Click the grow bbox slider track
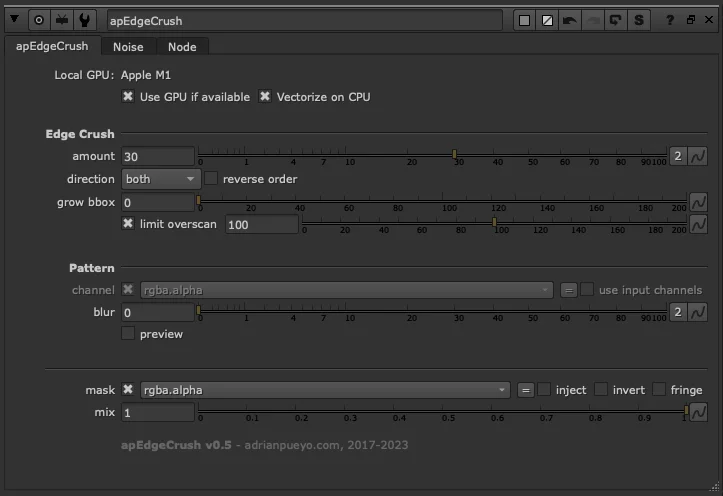Image resolution: width=723 pixels, height=496 pixels. pyautogui.click(x=443, y=200)
